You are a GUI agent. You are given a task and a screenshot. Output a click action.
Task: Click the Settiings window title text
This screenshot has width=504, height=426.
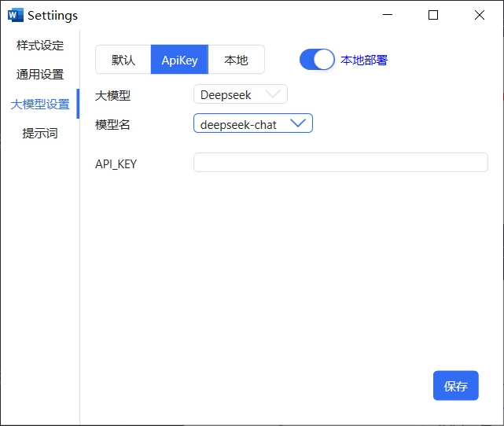tap(53, 16)
